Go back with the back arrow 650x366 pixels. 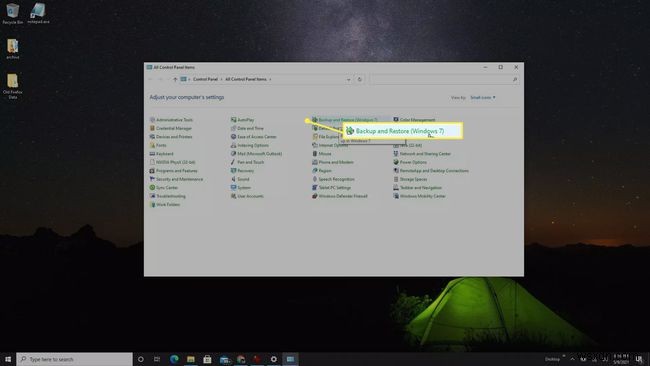pos(150,79)
